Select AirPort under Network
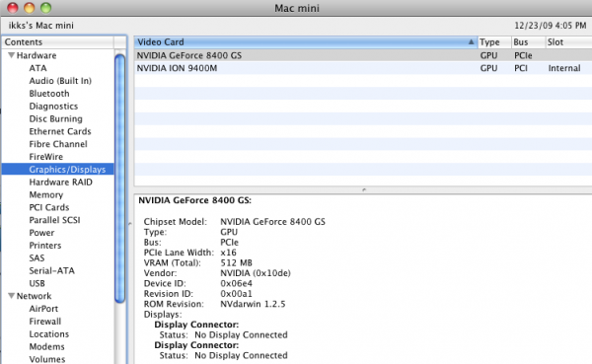This screenshot has height=364, width=592. 43,309
